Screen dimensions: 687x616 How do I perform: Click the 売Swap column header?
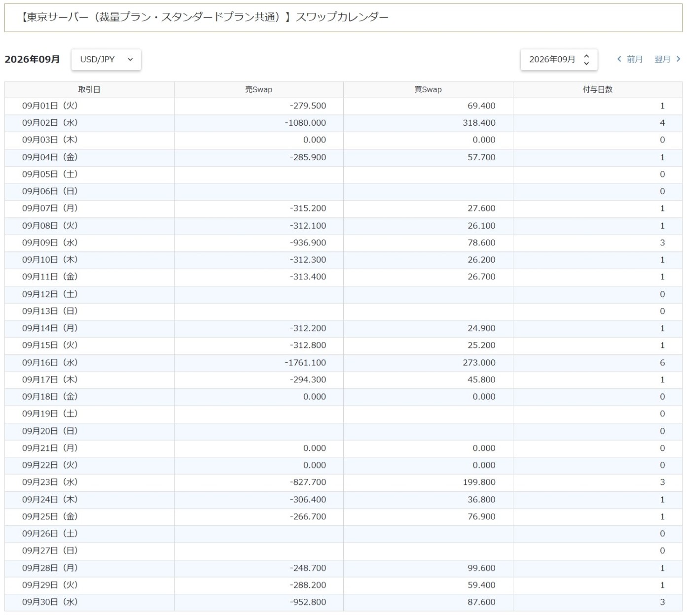coord(259,90)
